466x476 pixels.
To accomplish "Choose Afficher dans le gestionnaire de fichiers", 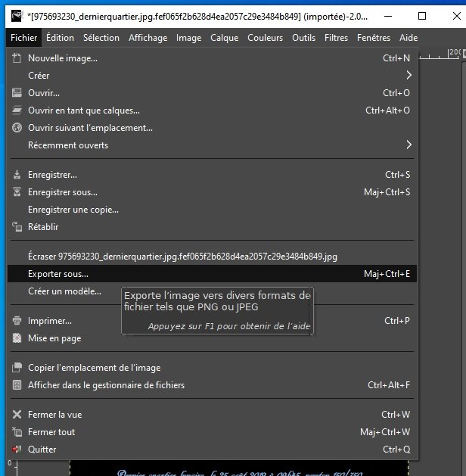I will coord(212,385).
